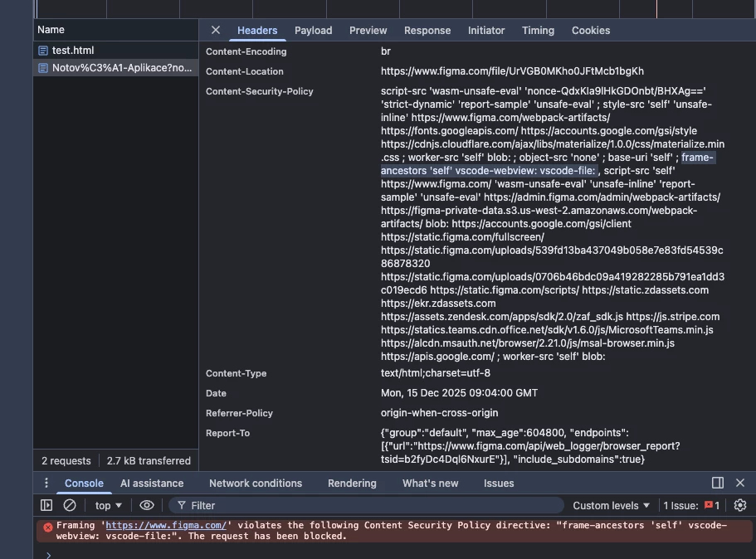Click the Content-Location header name
This screenshot has height=559, width=756.
click(x=245, y=70)
